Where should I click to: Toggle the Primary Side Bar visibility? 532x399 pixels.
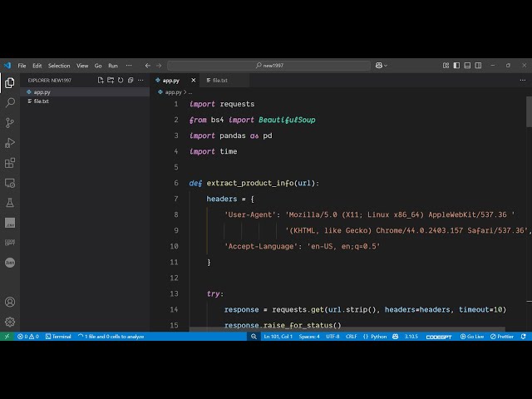pos(456,66)
